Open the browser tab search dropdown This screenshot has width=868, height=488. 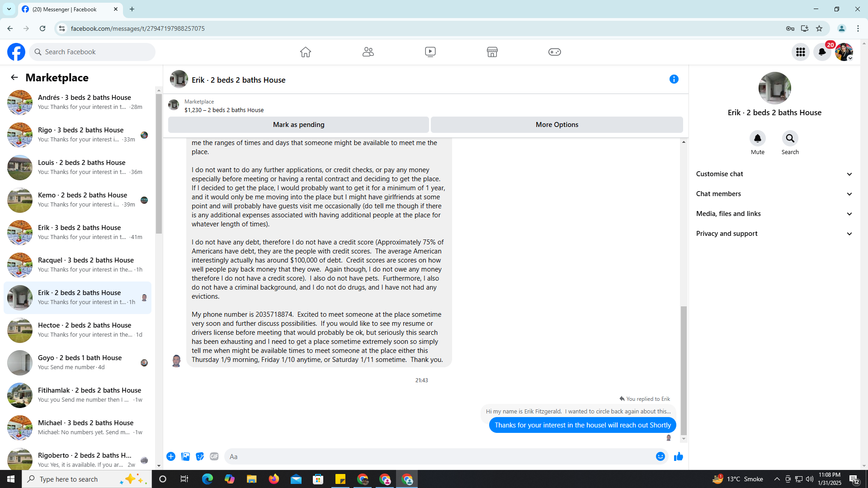click(x=9, y=9)
